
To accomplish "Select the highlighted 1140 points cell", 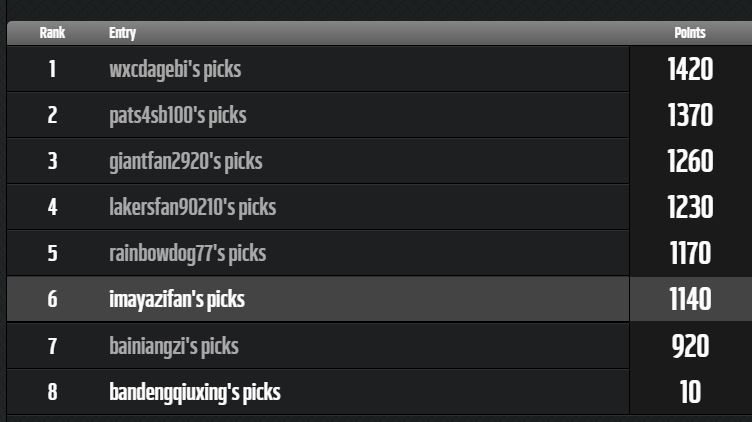I will tap(690, 299).
